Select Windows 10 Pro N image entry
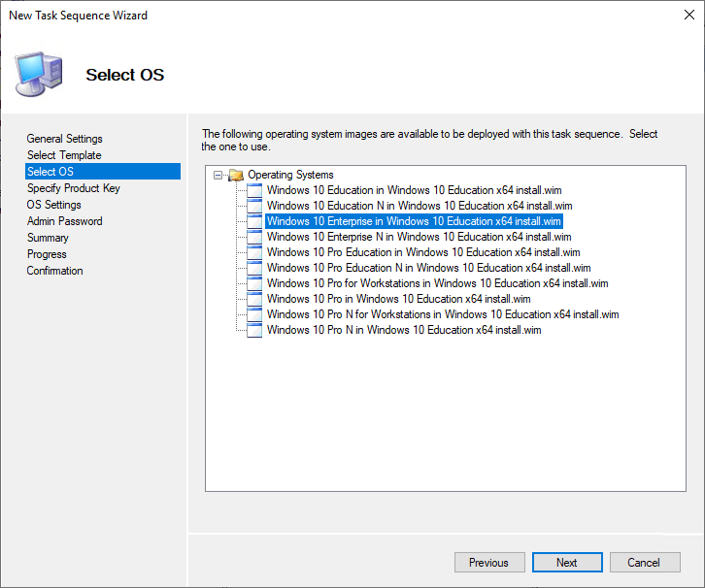The image size is (705, 588). pyautogui.click(x=403, y=330)
